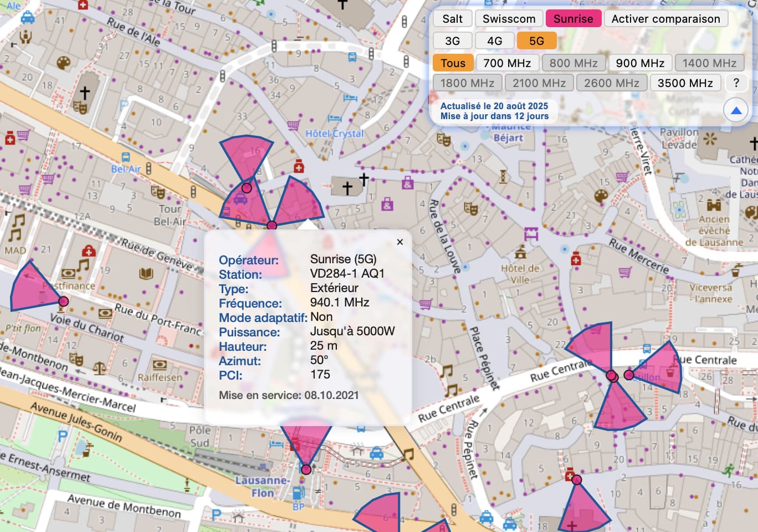Click the Hôtel Crystal bed icon
Viewport: 758px width, 532px height.
tap(335, 119)
